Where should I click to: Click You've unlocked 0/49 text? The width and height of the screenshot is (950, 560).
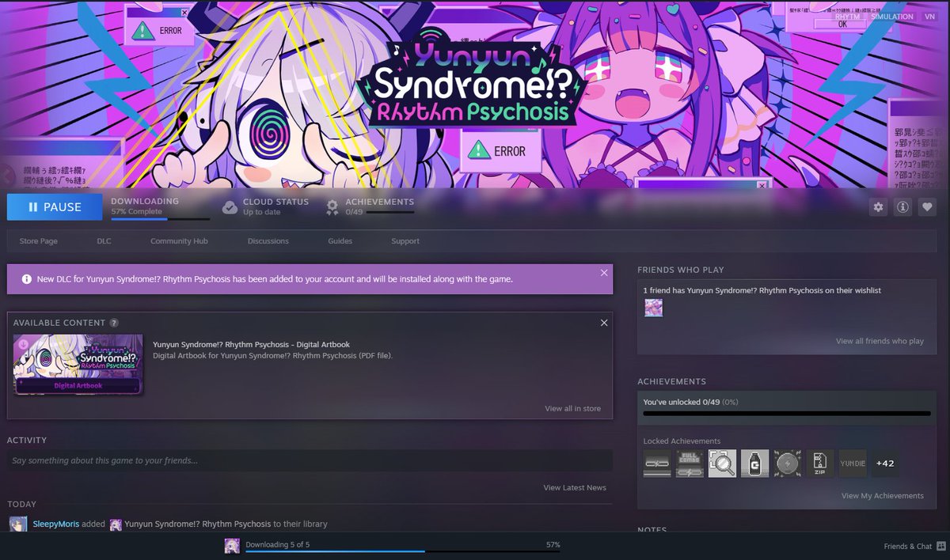[690, 402]
